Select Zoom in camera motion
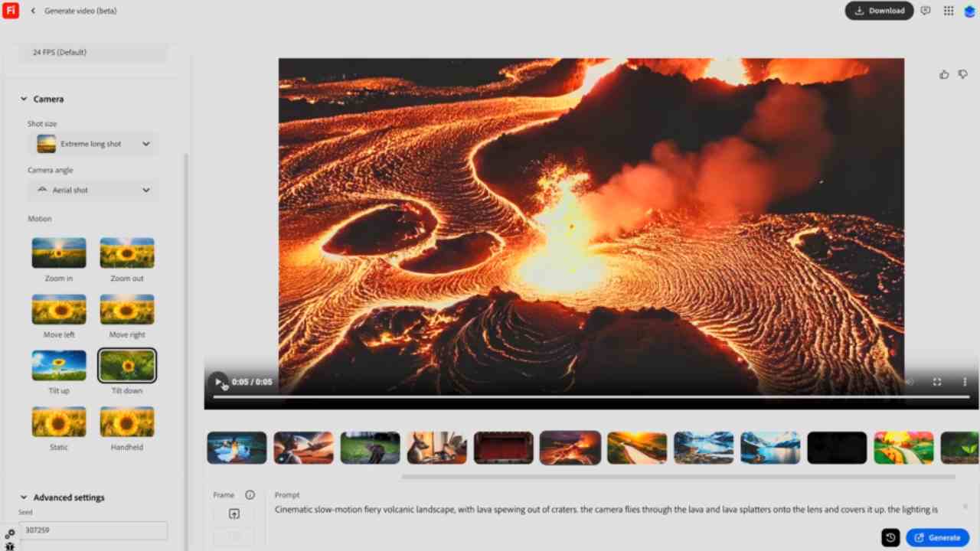This screenshot has height=551, width=980. click(59, 253)
